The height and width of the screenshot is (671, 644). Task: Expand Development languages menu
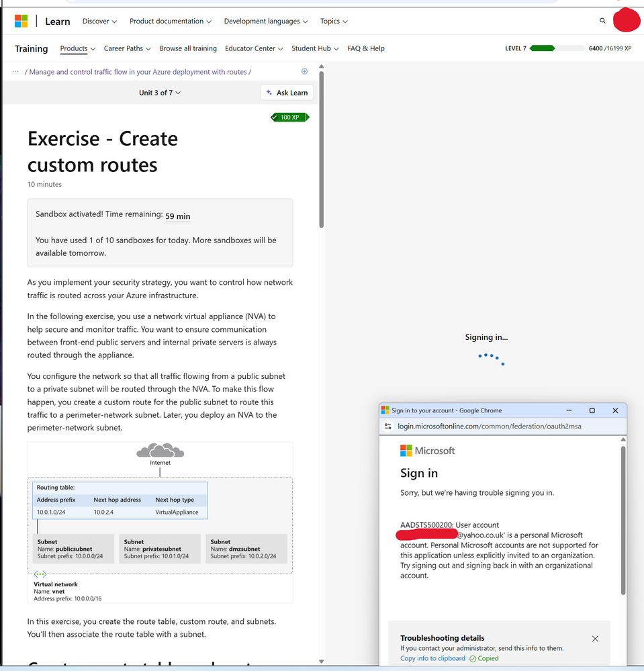[266, 21]
